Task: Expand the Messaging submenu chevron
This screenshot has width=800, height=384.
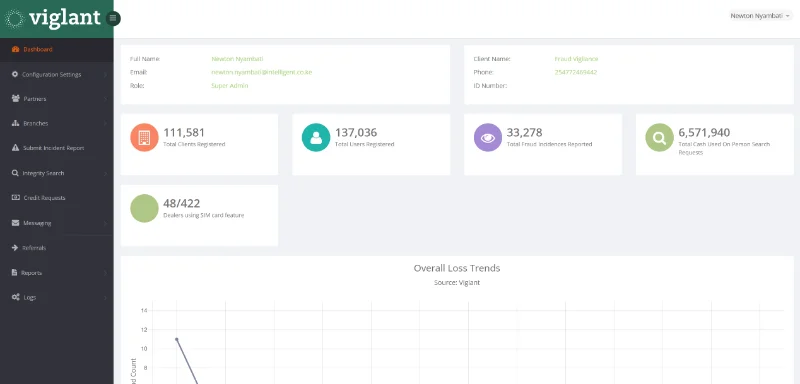Action: [106, 223]
